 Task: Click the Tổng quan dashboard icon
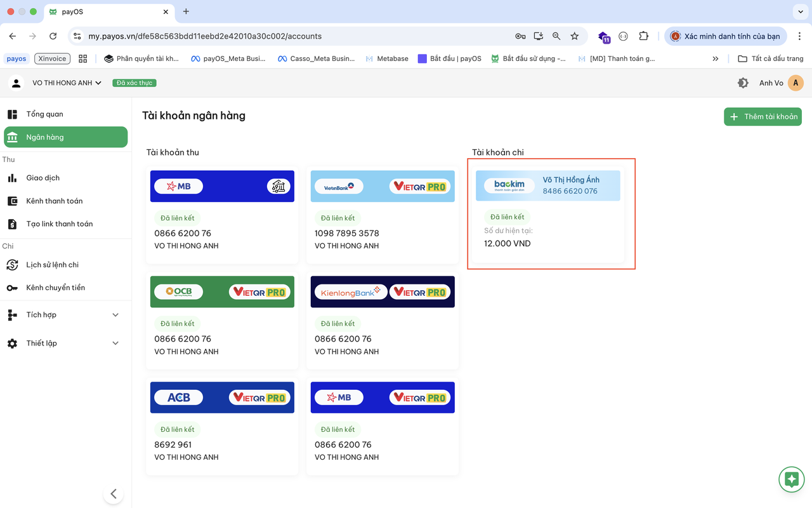point(12,114)
